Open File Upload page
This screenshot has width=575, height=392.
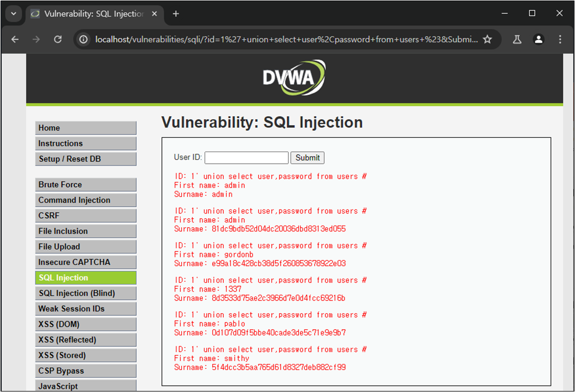click(86, 246)
